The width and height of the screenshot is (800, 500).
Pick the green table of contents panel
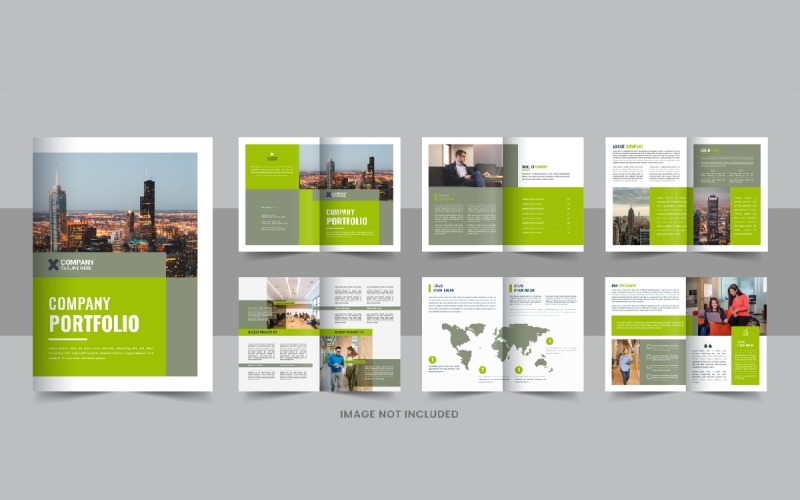coord(543,216)
